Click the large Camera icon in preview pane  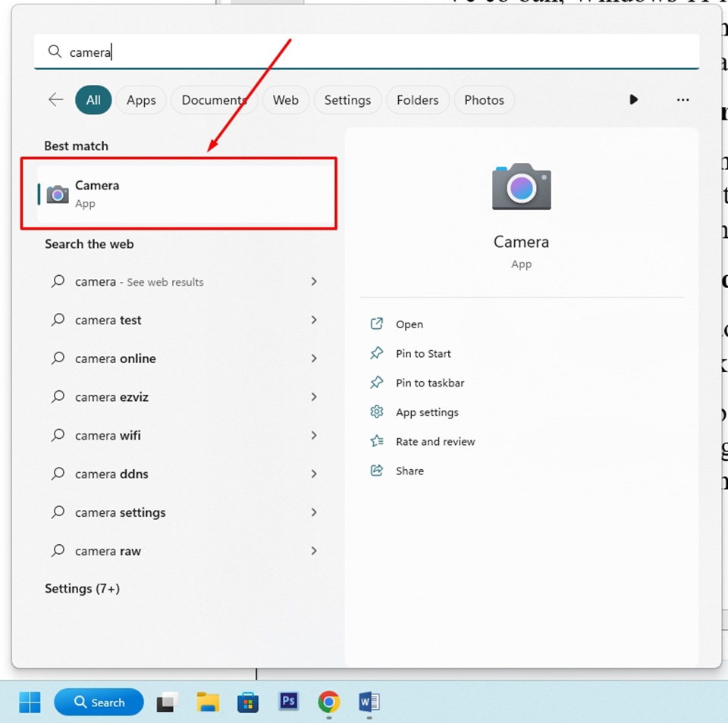[522, 186]
